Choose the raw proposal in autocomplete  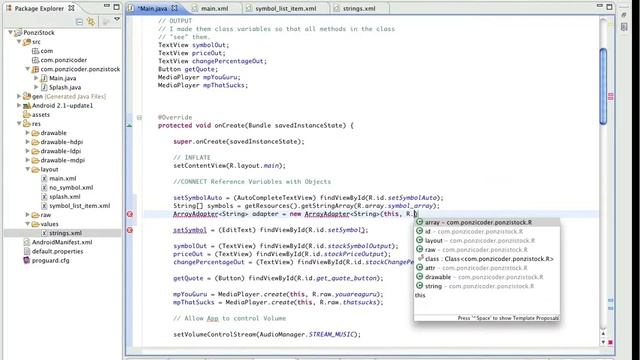coord(487,249)
